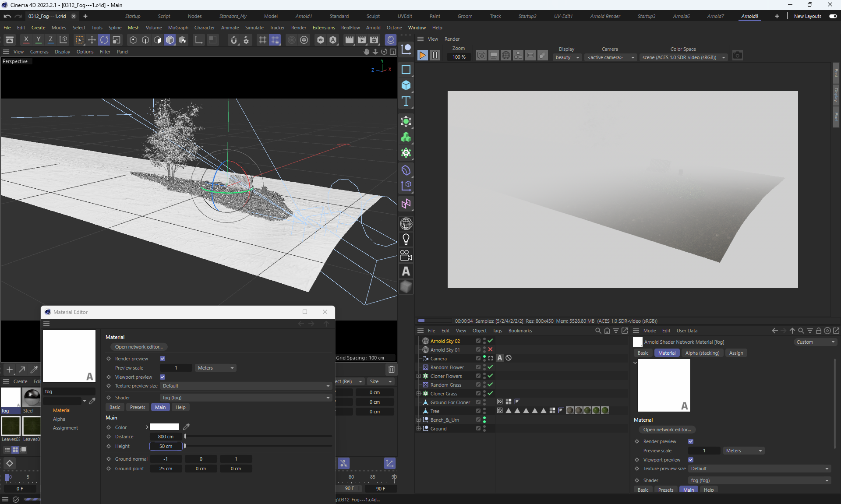This screenshot has width=841, height=504.
Task: Toggle Arnold Sky 01 enabled state
Action: click(x=491, y=349)
